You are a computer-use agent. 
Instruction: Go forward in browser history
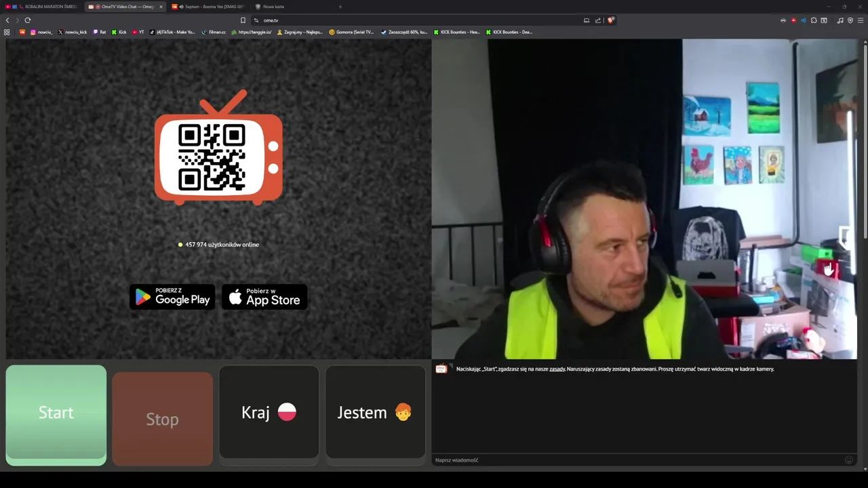point(18,20)
